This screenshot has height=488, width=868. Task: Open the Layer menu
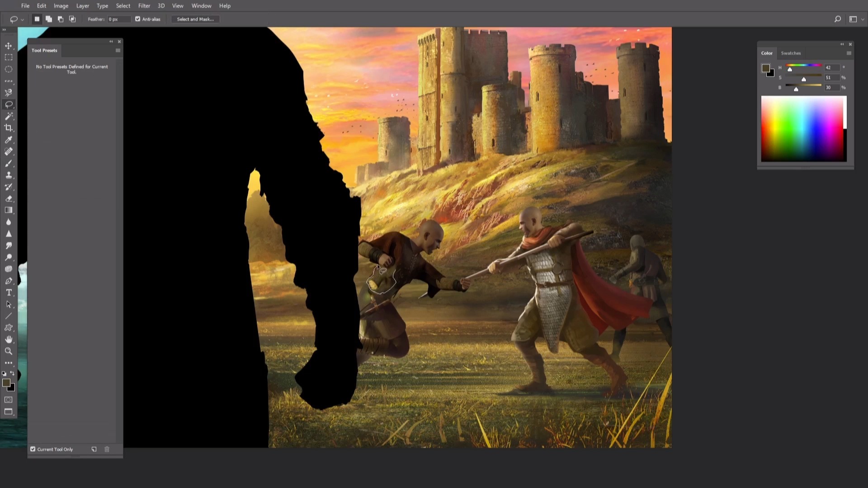(x=83, y=6)
